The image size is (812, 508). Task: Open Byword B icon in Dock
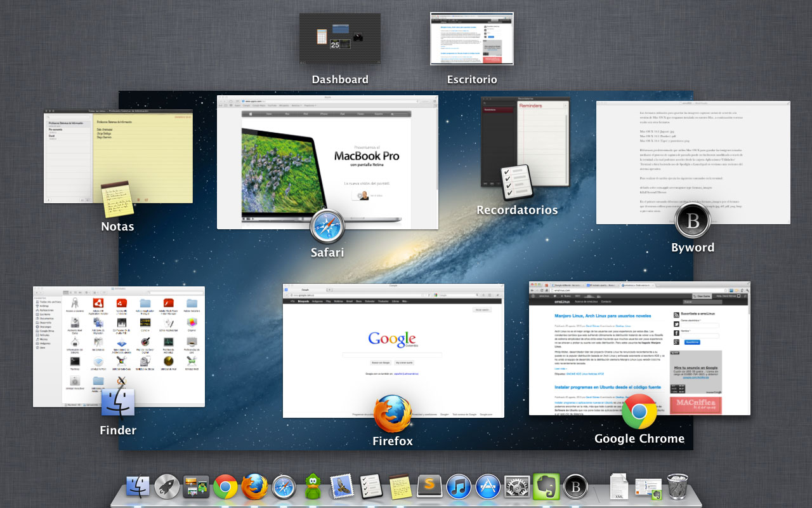[575, 487]
